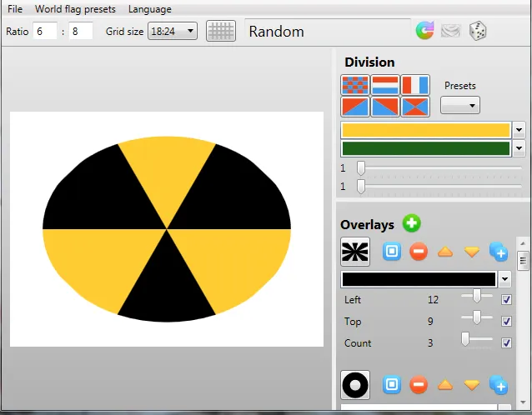Open the Grid size 18:24 dropdown
The width and height of the screenshot is (532, 415).
tap(173, 31)
